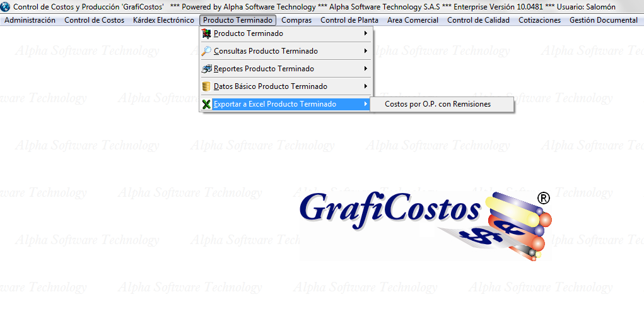Open the Control de Planta menu

coord(349,20)
